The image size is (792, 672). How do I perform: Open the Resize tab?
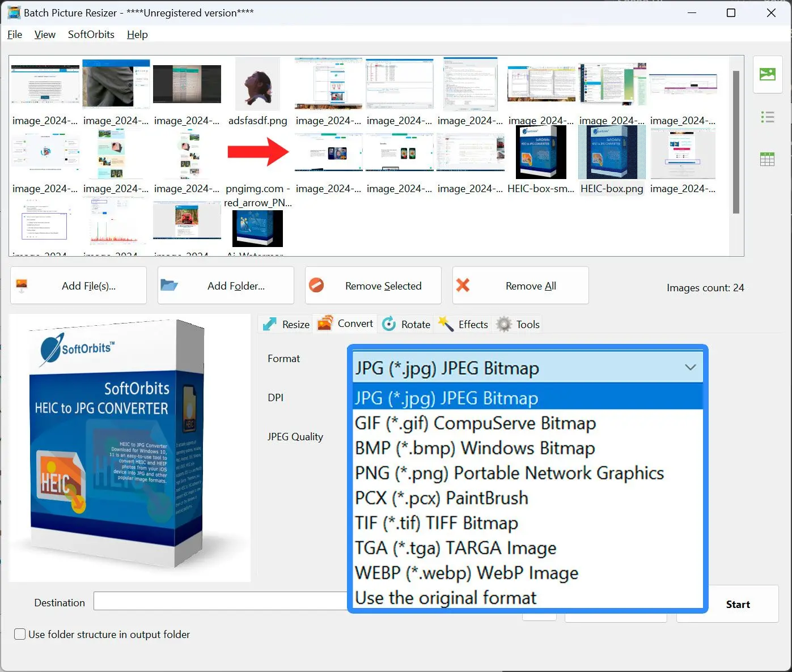(x=286, y=324)
